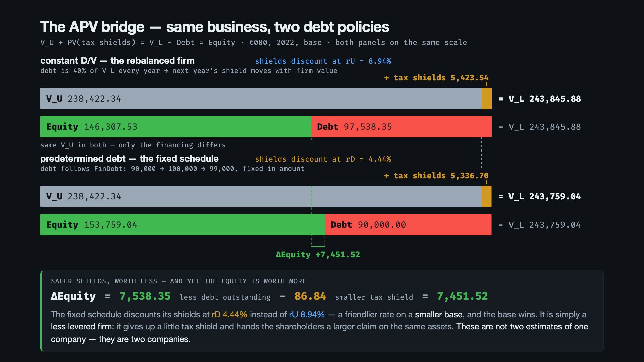Click the red Debt 97,538.35 bar
This screenshot has height=362, width=644.
pos(401,127)
